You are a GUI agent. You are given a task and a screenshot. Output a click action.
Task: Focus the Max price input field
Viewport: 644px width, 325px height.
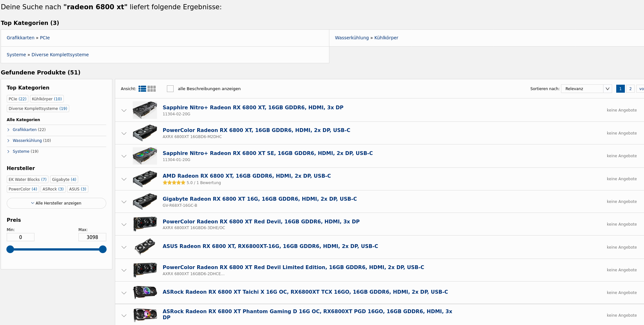click(92, 237)
